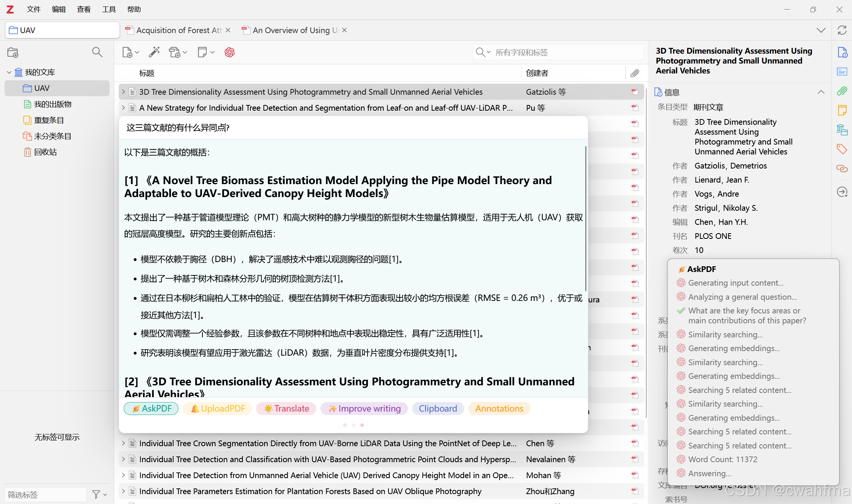Viewport: 852px width, 504px height.
Task: Click the library search magnifier icon
Action: [97, 52]
